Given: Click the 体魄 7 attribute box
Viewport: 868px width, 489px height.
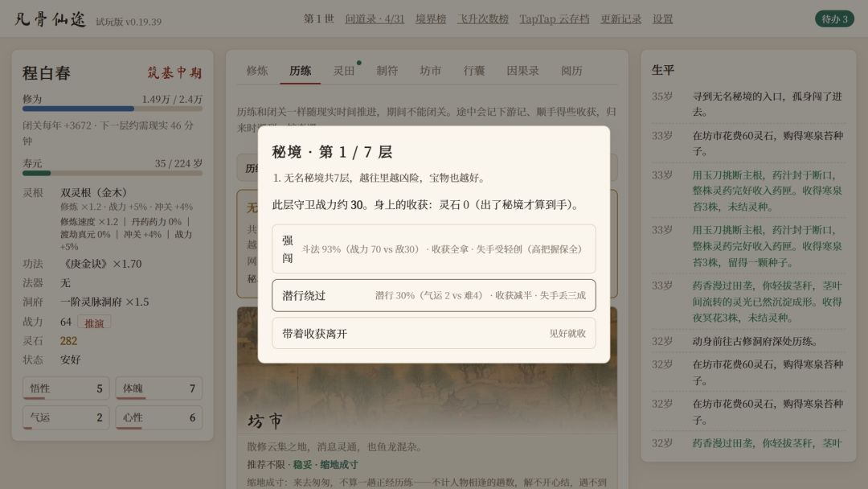Looking at the screenshot, I should (159, 388).
